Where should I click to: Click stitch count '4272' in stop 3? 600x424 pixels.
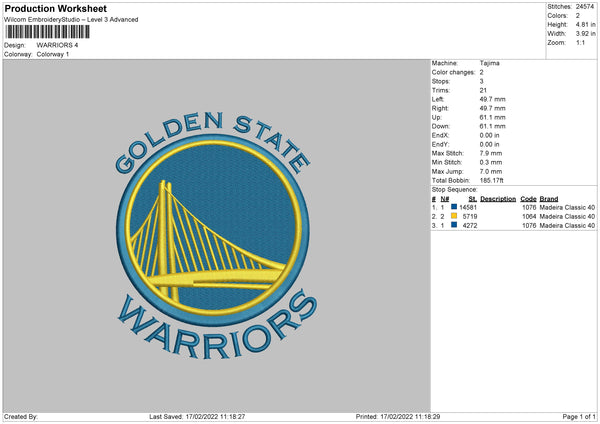pyautogui.click(x=470, y=226)
